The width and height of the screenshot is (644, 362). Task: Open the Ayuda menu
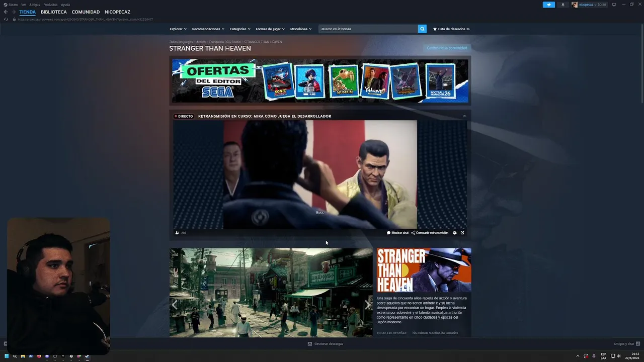pos(65,5)
